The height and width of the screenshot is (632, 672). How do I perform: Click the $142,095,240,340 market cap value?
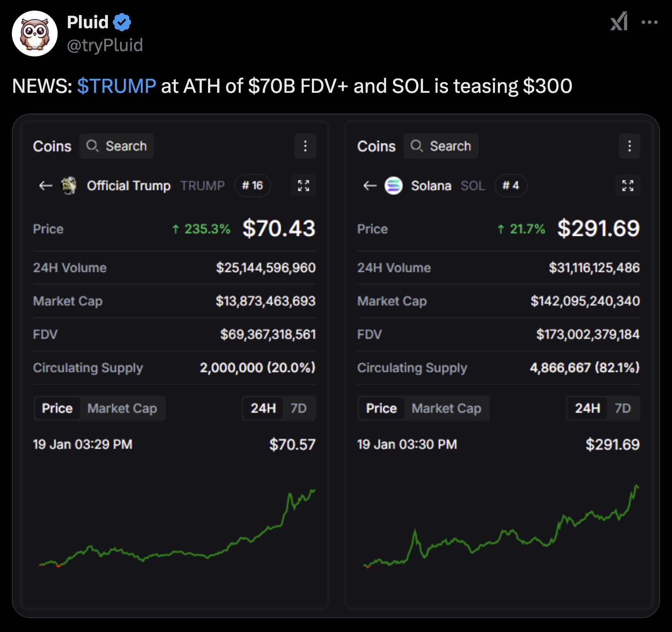(585, 301)
